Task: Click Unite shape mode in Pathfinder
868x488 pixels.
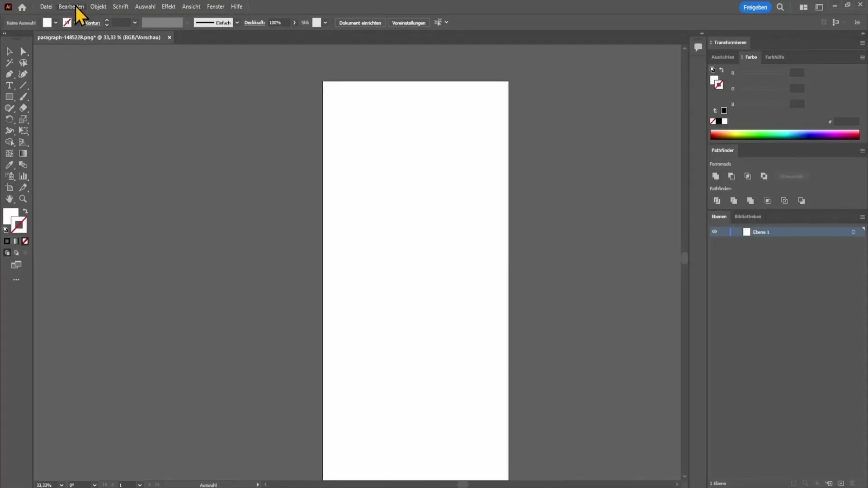Action: point(716,176)
